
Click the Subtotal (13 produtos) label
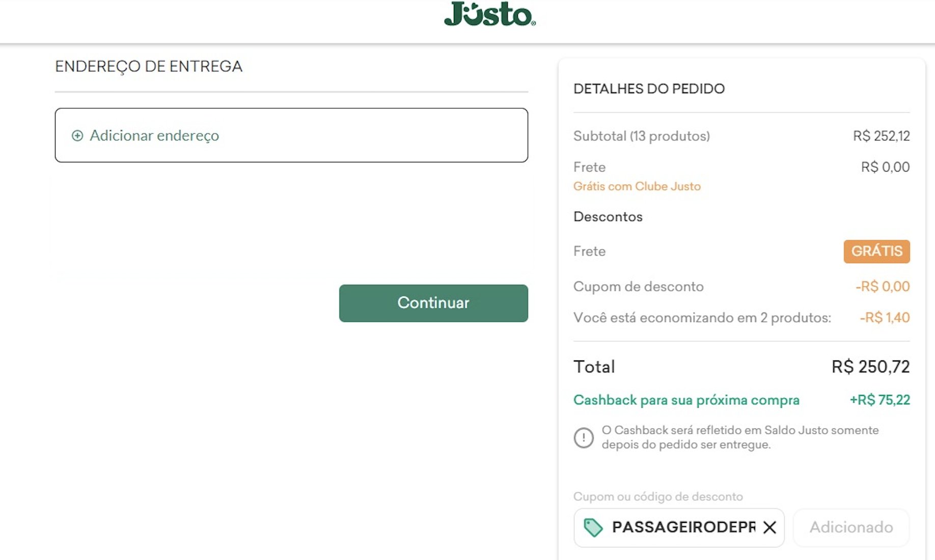pos(642,136)
